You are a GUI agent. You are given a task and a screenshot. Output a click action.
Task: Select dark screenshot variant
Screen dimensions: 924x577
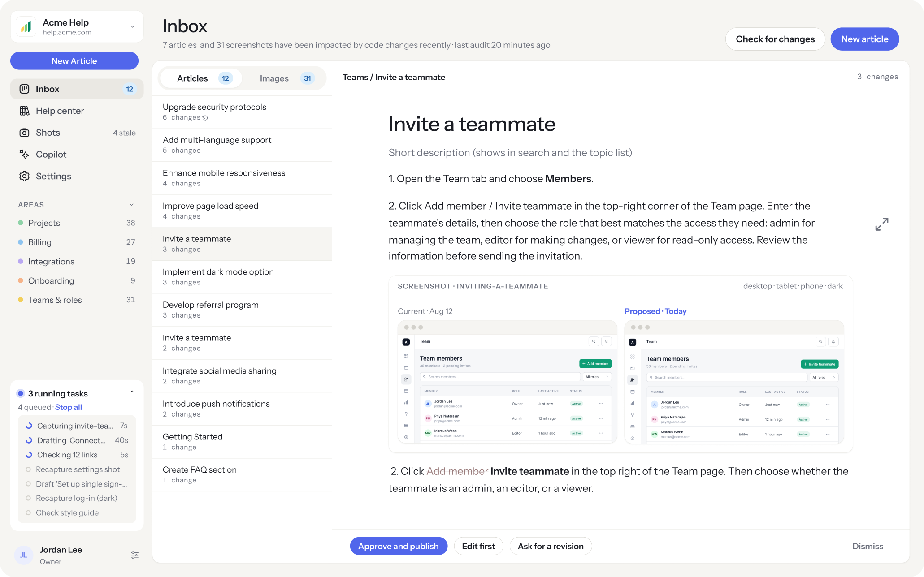point(835,286)
